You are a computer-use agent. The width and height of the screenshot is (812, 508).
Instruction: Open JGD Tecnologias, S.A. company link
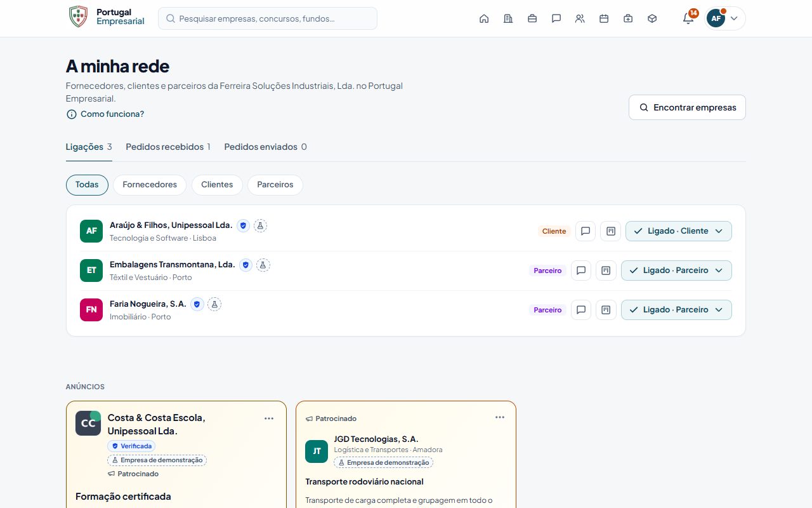coord(376,439)
